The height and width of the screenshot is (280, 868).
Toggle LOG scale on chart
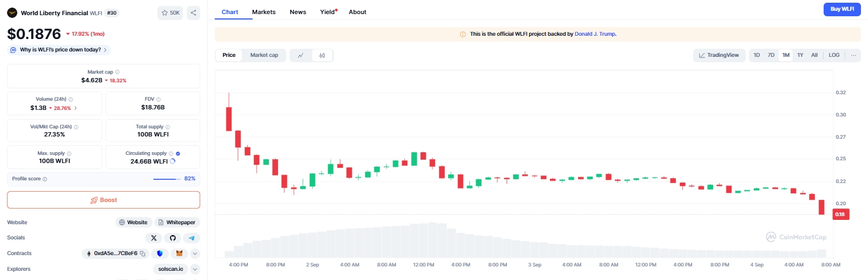coord(834,55)
